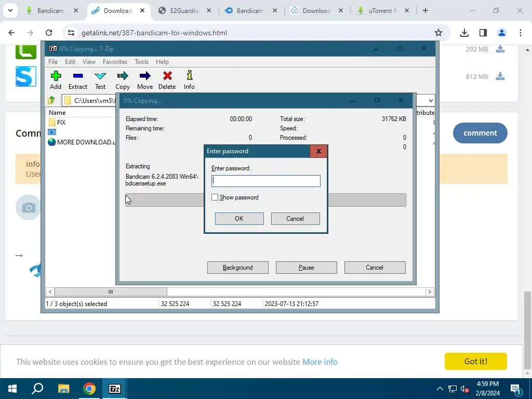Click the up-folder icon beside path bar
Viewport: 532px width, 399px height.
(51, 100)
